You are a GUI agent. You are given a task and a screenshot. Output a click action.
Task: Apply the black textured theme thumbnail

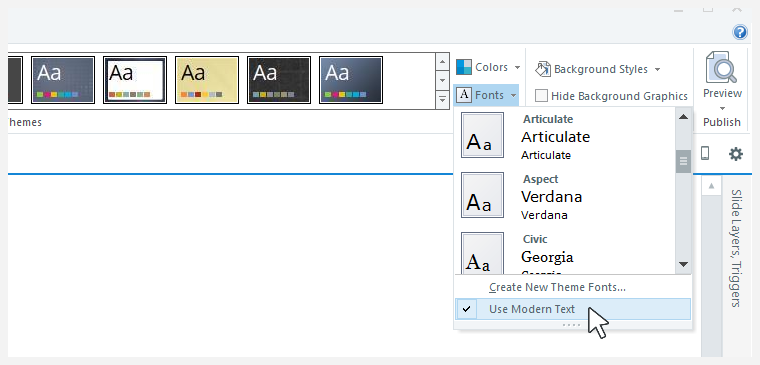[279, 80]
